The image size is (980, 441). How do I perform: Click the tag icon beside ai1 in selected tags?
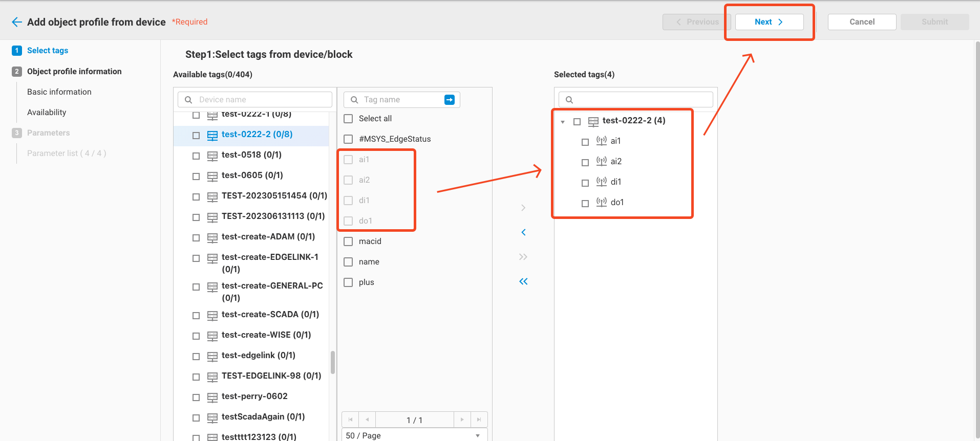601,141
